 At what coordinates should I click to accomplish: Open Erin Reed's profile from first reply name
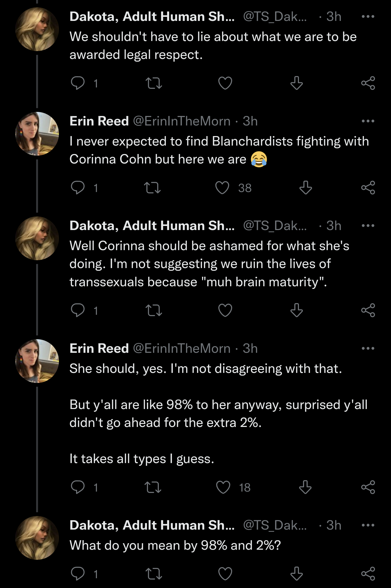tap(99, 121)
